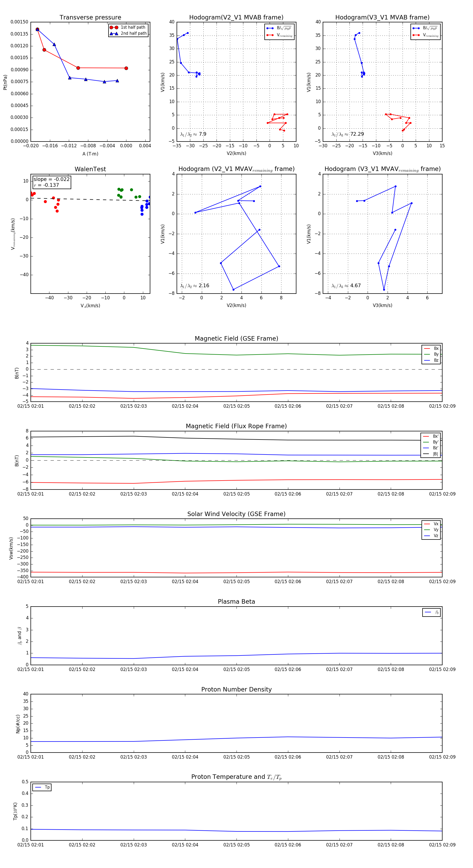Click "02/15 02:07" tick under Magnetic Field GSE plot
The width and height of the screenshot is (473, 868).
point(339,406)
